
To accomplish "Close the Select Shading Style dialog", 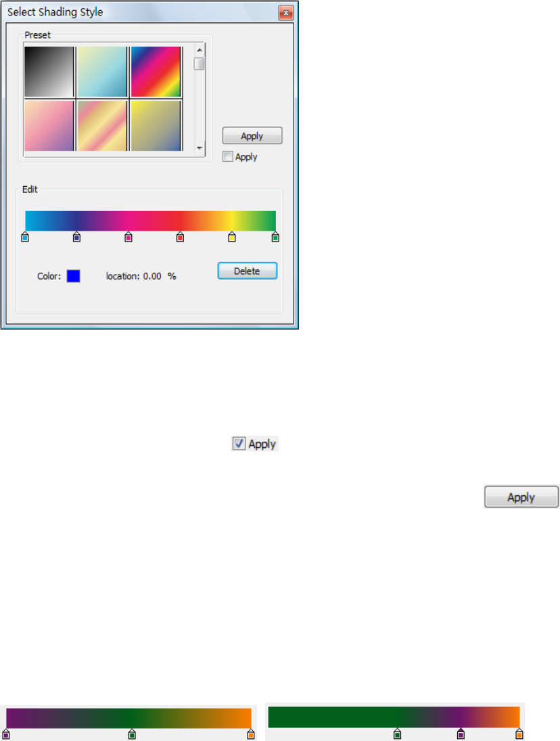I will pyautogui.click(x=285, y=13).
